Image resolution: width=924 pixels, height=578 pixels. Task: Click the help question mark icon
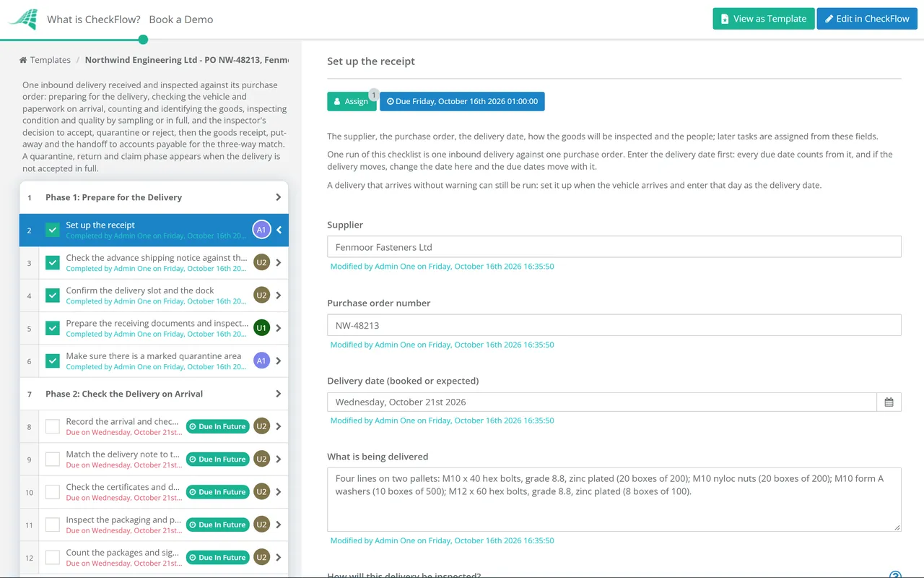coord(895,575)
